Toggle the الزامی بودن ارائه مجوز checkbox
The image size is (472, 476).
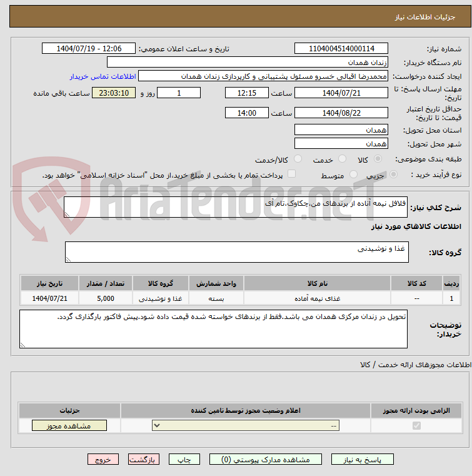[416, 425]
